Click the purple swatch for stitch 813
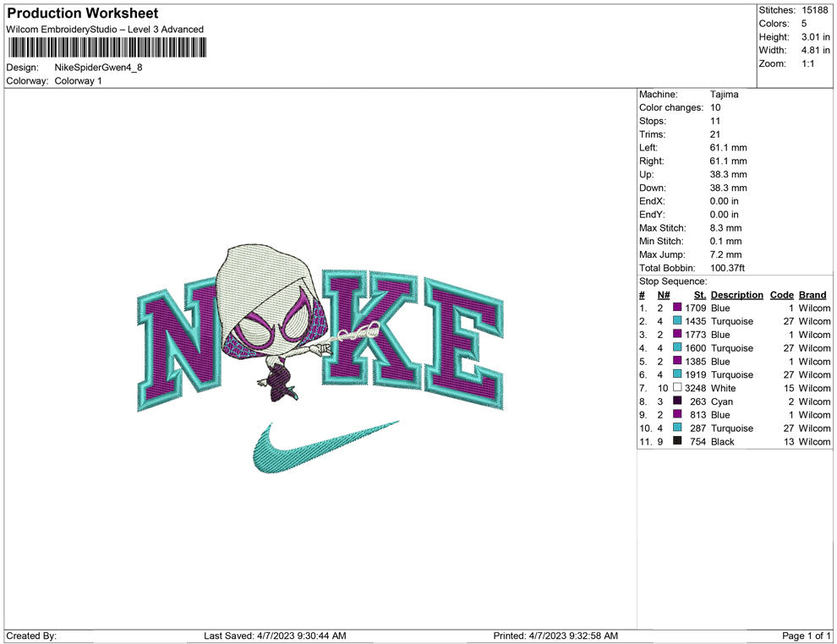837x644 pixels. point(677,414)
